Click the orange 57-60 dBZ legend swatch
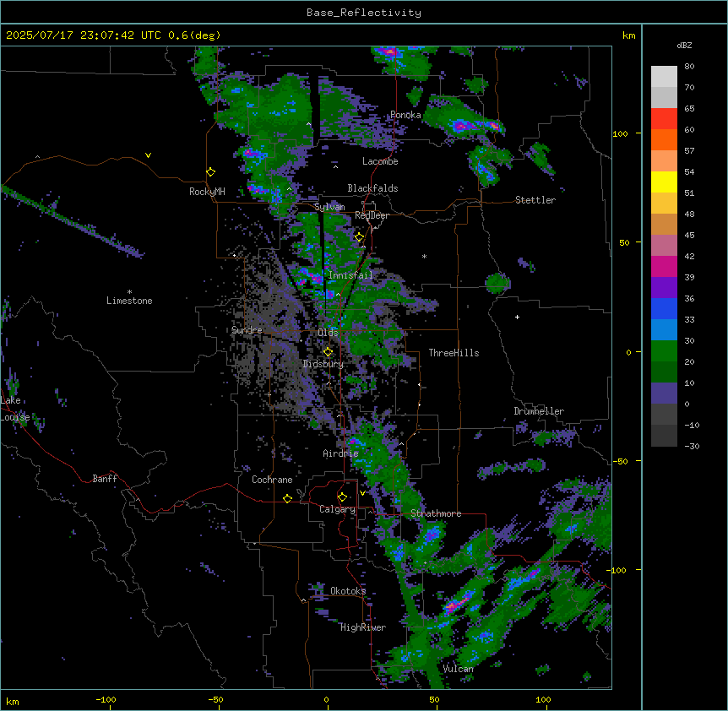Screen dimensions: 728x711 tap(664, 139)
